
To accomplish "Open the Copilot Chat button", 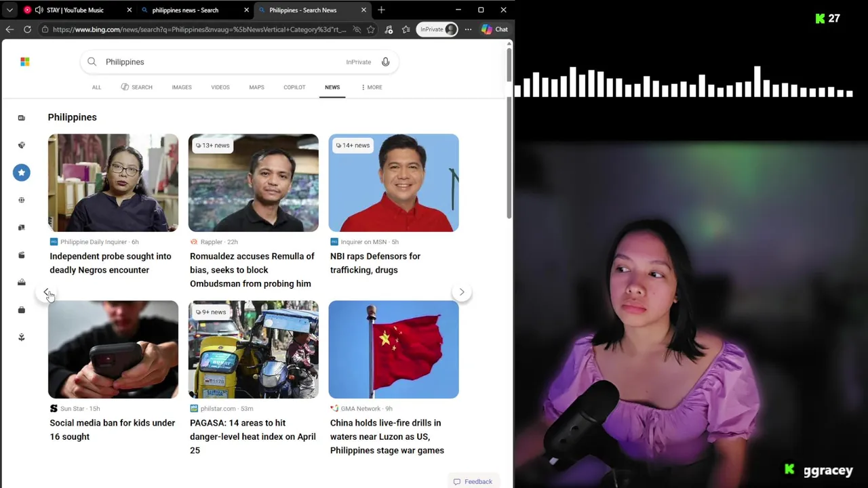I will (x=494, y=29).
